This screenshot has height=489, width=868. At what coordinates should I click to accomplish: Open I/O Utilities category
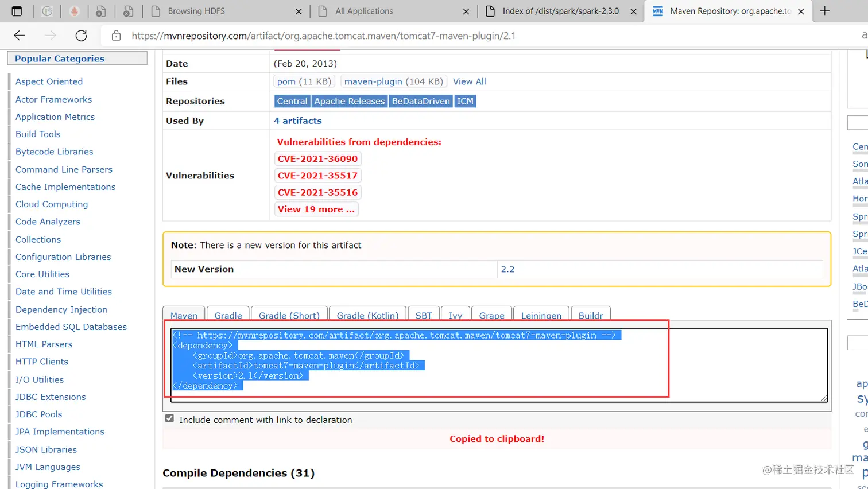point(40,379)
